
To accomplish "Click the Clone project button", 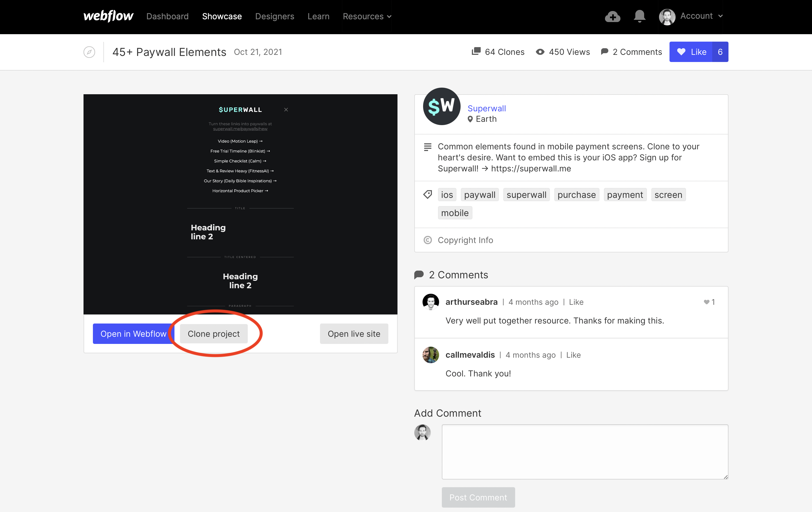I will [214, 334].
